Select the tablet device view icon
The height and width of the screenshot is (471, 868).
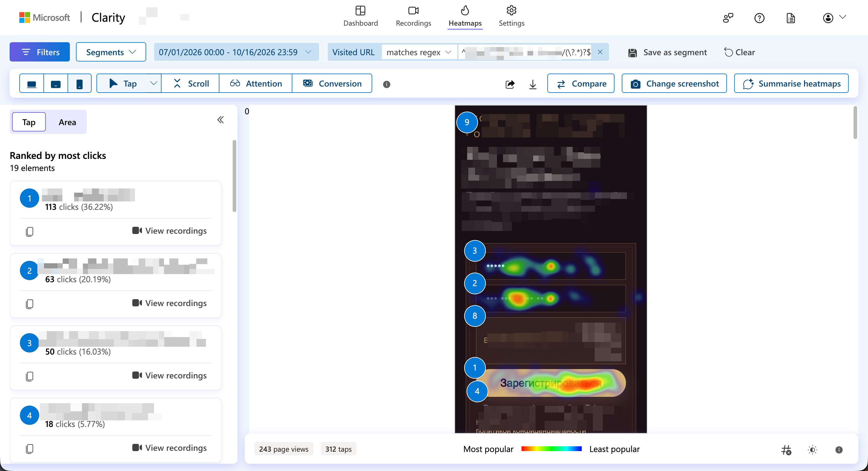[55, 84]
